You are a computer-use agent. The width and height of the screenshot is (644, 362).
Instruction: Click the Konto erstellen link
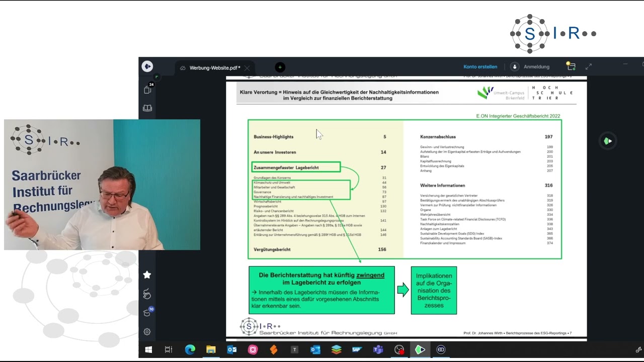pos(480,67)
